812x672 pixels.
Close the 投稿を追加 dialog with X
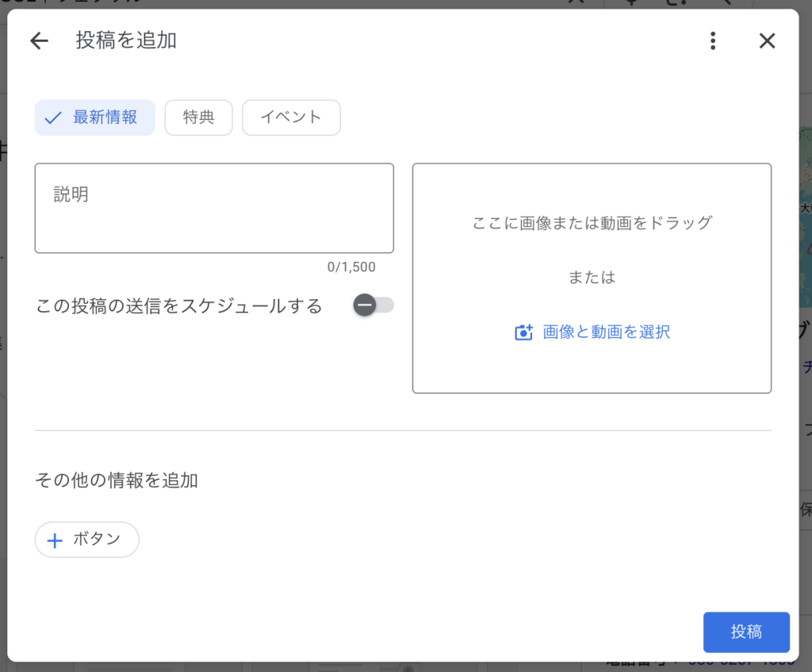click(x=767, y=41)
